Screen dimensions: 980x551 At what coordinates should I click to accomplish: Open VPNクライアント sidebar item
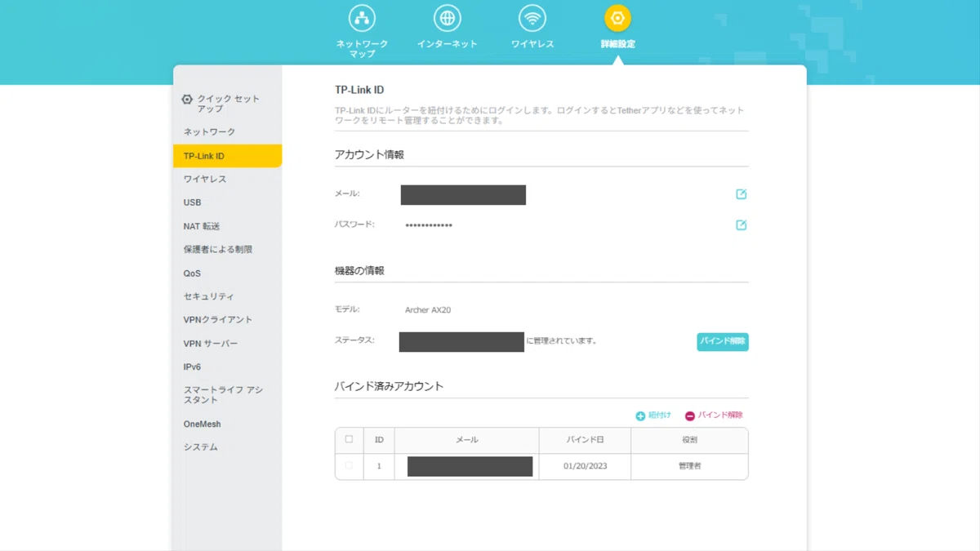click(x=228, y=320)
